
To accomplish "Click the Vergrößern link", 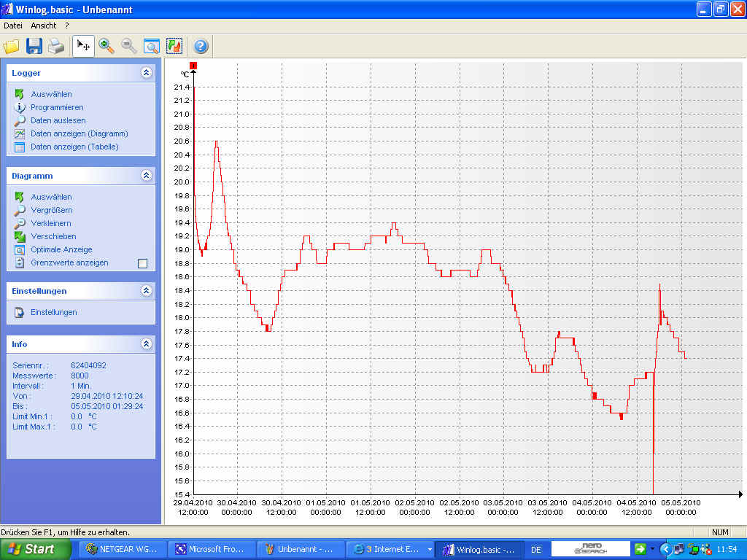I will coord(52,210).
